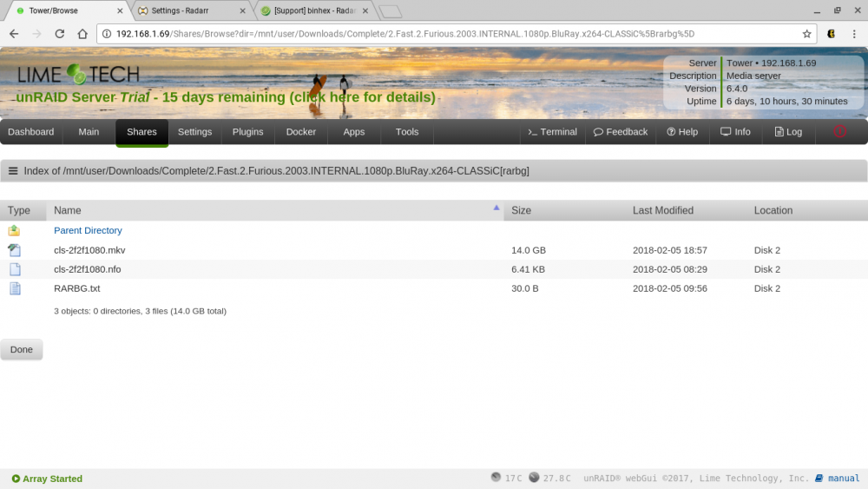Switch to the Settings - Radarr tab

(191, 10)
